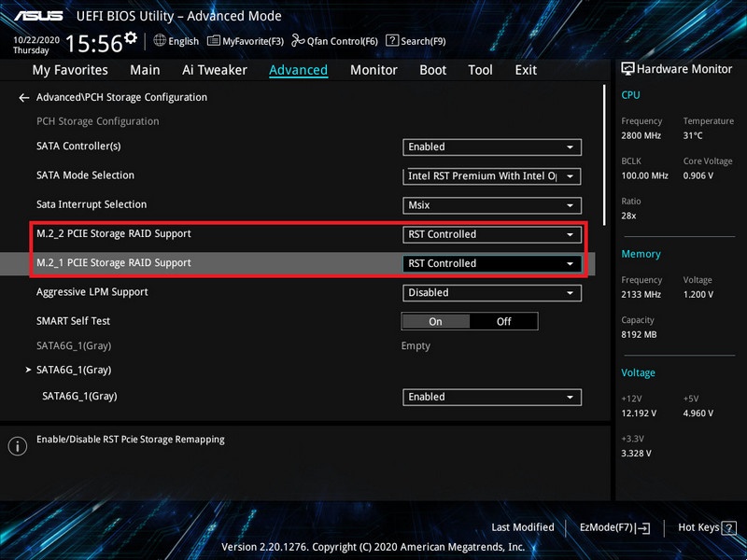Click the info icon beside help text
The height and width of the screenshot is (560, 747).
tap(18, 446)
